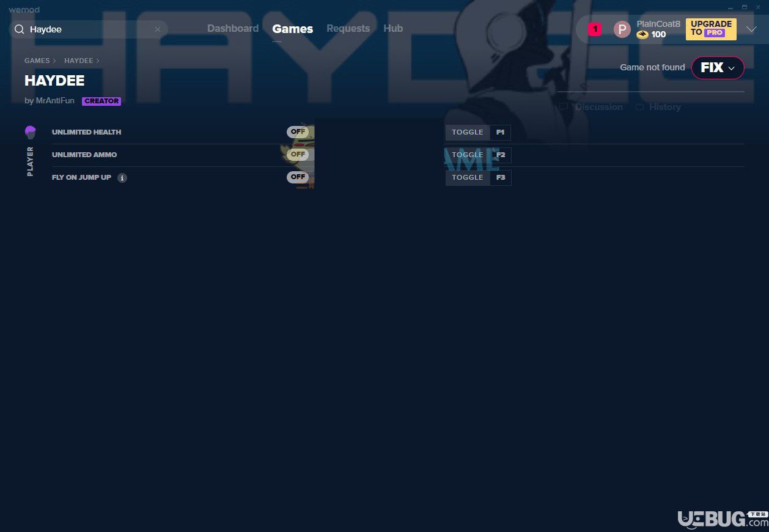The width and height of the screenshot is (769, 532).
Task: Click the CREATOR badge
Action: pyautogui.click(x=101, y=101)
